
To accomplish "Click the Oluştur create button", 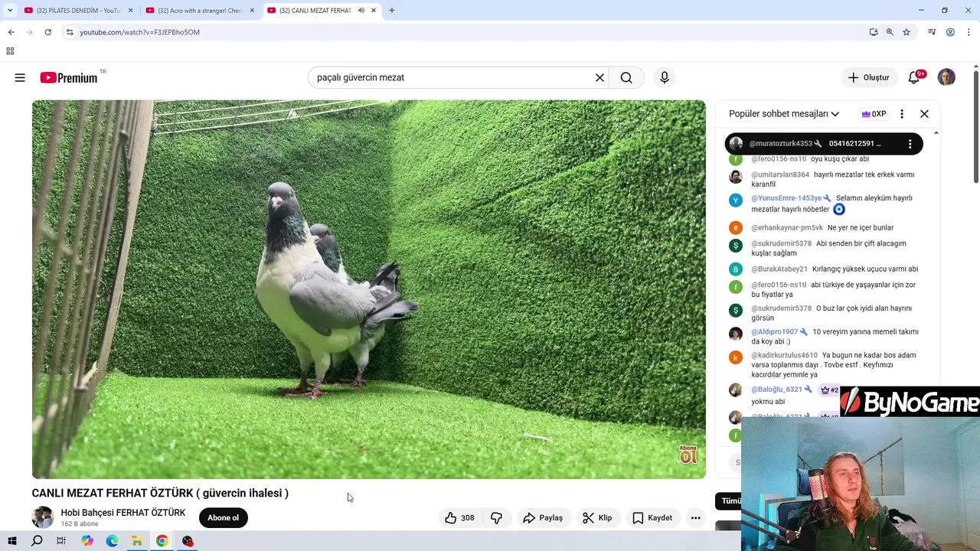I will [869, 77].
